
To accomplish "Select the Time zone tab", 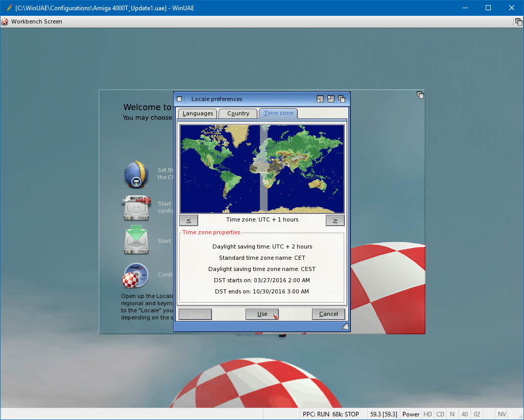I will coord(278,113).
